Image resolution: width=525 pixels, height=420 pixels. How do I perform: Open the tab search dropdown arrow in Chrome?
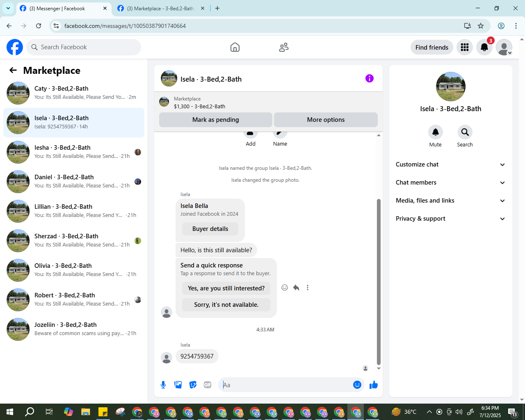pos(8,8)
